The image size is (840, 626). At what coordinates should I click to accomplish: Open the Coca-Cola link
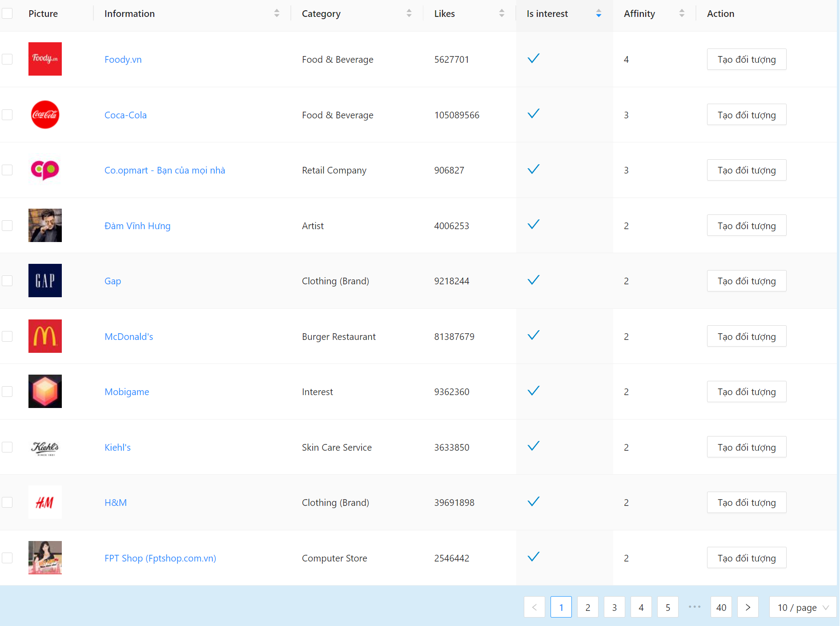pyautogui.click(x=125, y=115)
